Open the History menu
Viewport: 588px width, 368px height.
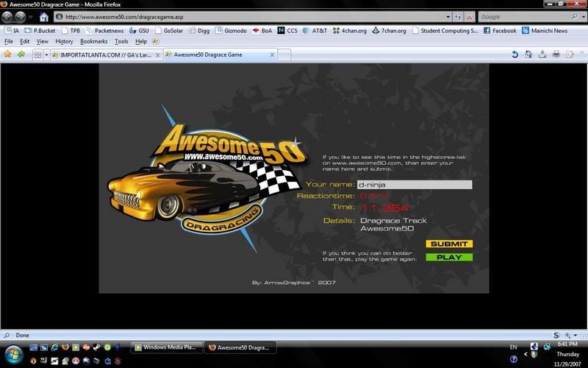[x=64, y=41]
